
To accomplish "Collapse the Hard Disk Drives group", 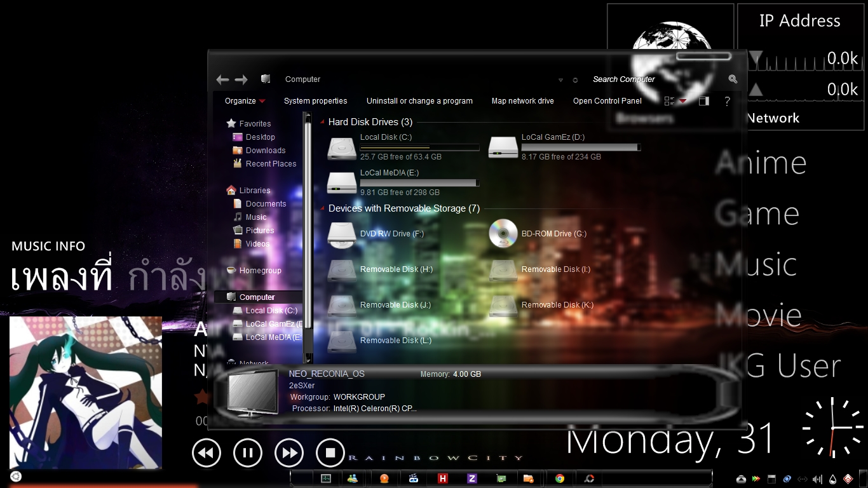I will click(x=322, y=122).
